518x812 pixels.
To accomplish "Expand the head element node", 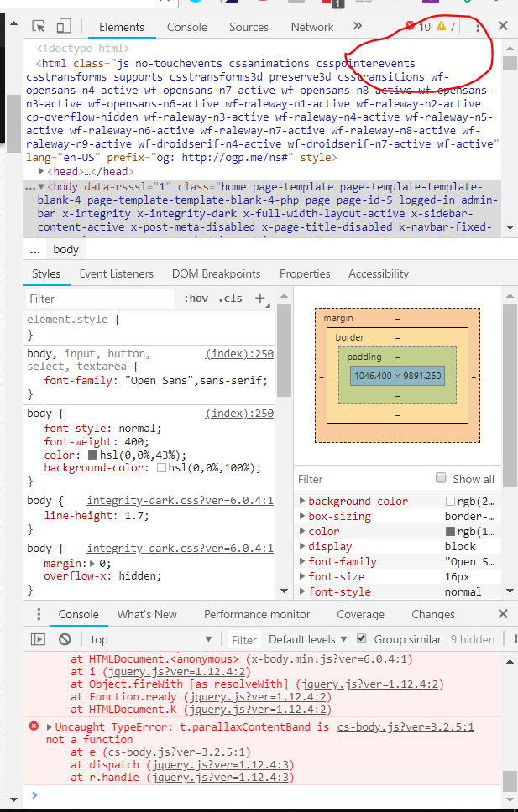I will pyautogui.click(x=41, y=171).
